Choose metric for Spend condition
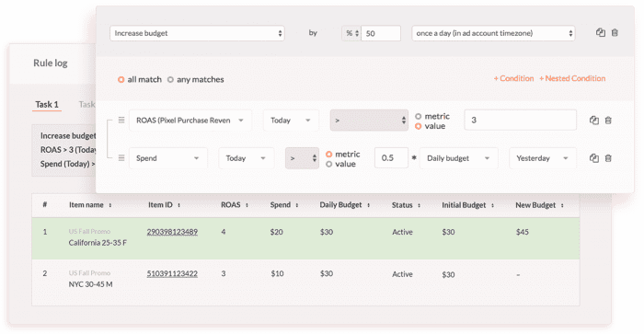Screen dimensions: 644x334 click(328, 154)
